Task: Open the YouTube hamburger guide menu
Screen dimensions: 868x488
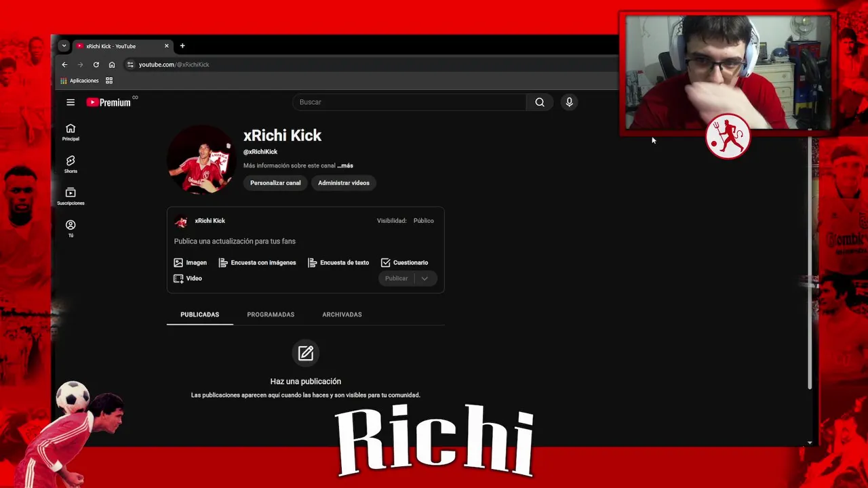Action: point(71,102)
